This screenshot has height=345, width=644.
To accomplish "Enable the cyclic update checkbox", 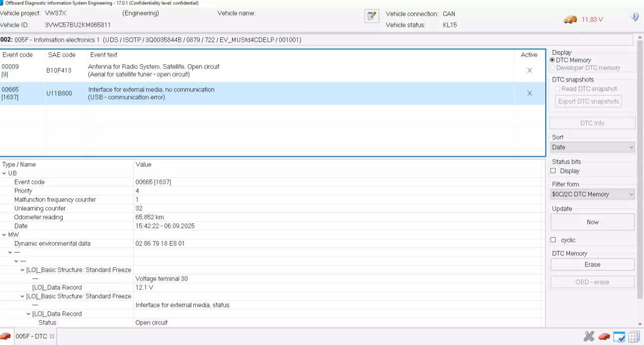I will click(x=553, y=240).
